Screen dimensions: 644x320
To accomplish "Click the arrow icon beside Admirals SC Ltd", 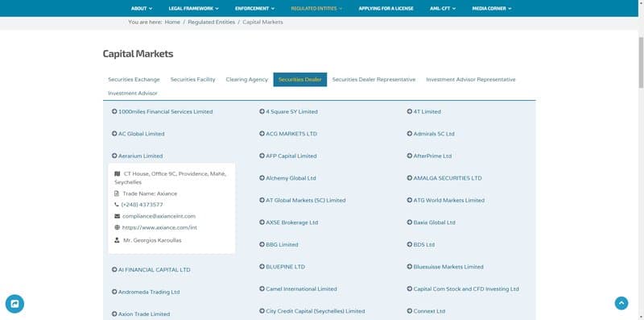I will [410, 134].
